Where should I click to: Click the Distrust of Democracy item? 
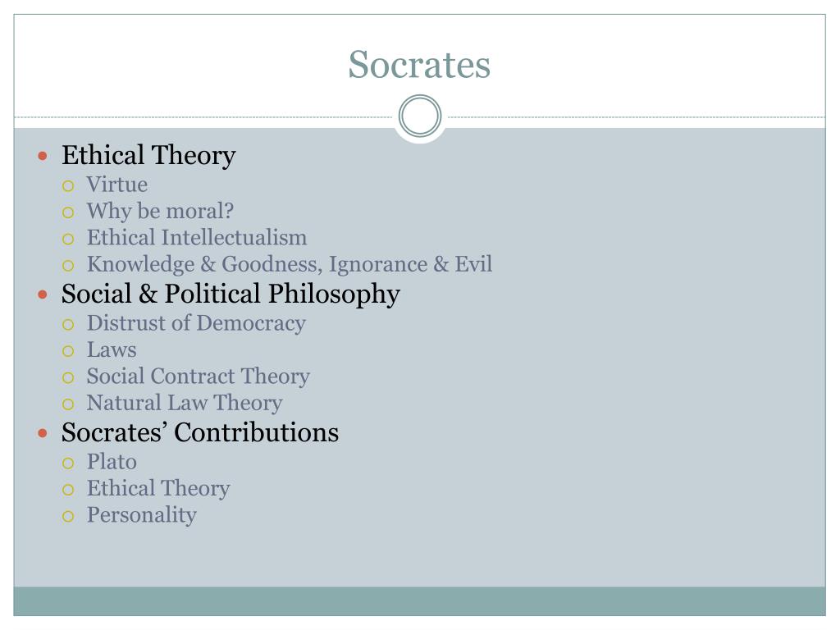[196, 323]
